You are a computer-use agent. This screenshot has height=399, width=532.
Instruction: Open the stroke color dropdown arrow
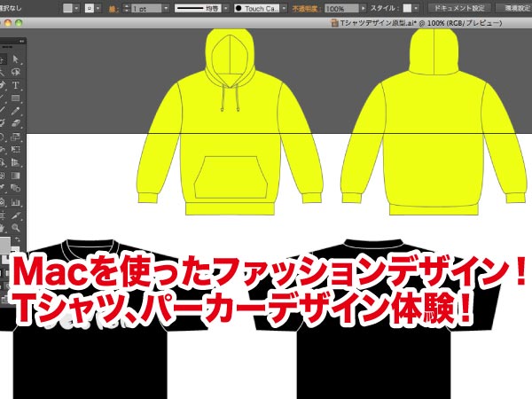98,8
